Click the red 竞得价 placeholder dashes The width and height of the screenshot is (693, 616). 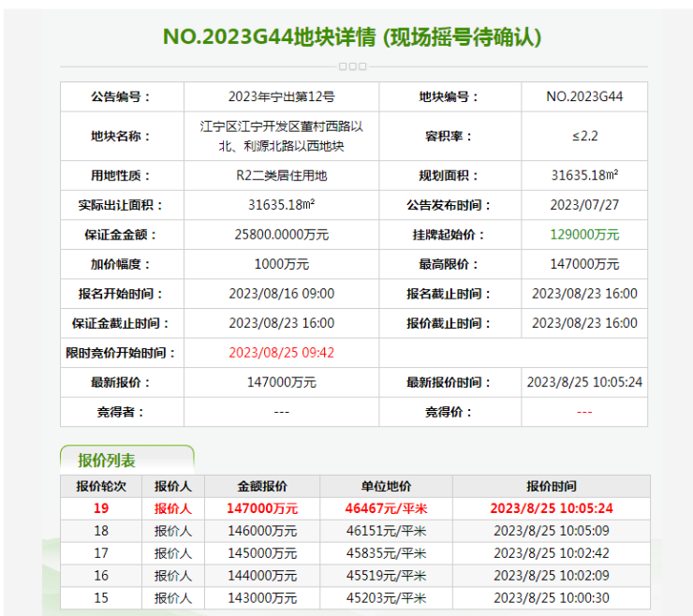[584, 412]
